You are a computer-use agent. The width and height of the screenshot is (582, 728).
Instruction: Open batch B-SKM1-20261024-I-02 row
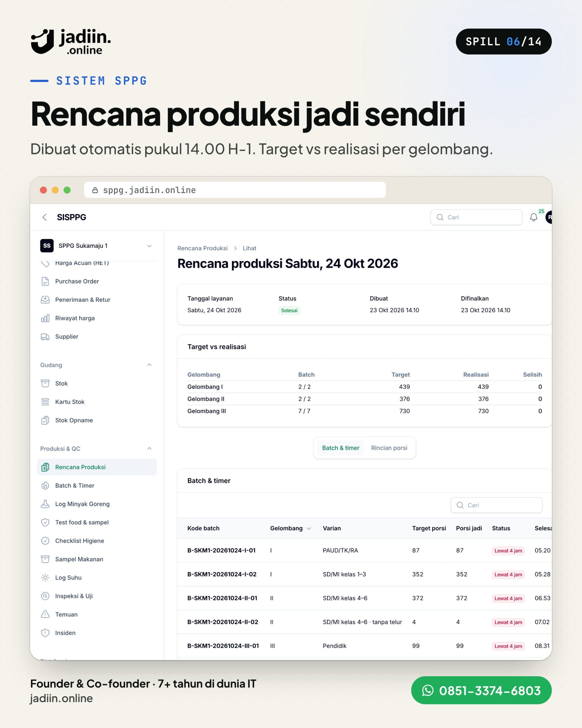point(364,574)
